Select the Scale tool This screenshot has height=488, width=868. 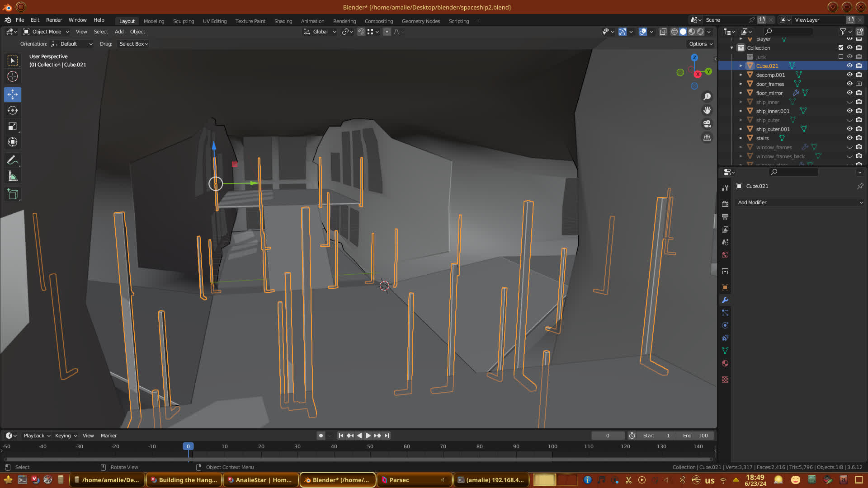pyautogui.click(x=13, y=127)
